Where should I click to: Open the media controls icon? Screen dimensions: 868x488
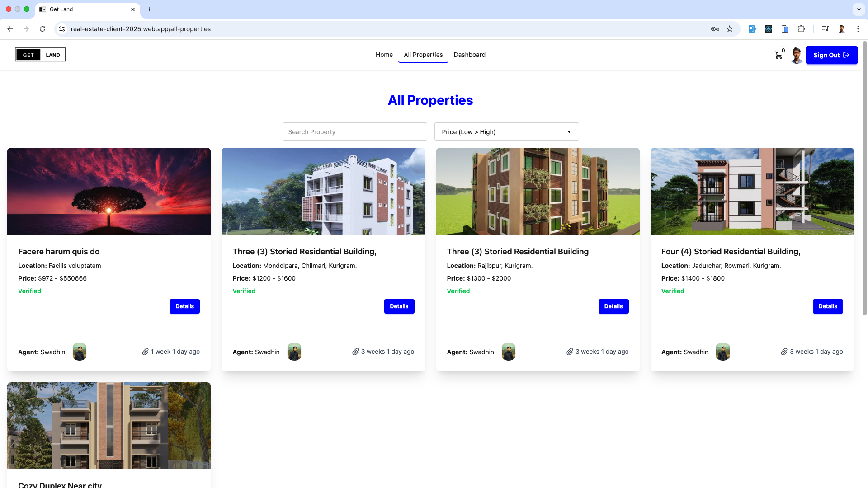826,29
